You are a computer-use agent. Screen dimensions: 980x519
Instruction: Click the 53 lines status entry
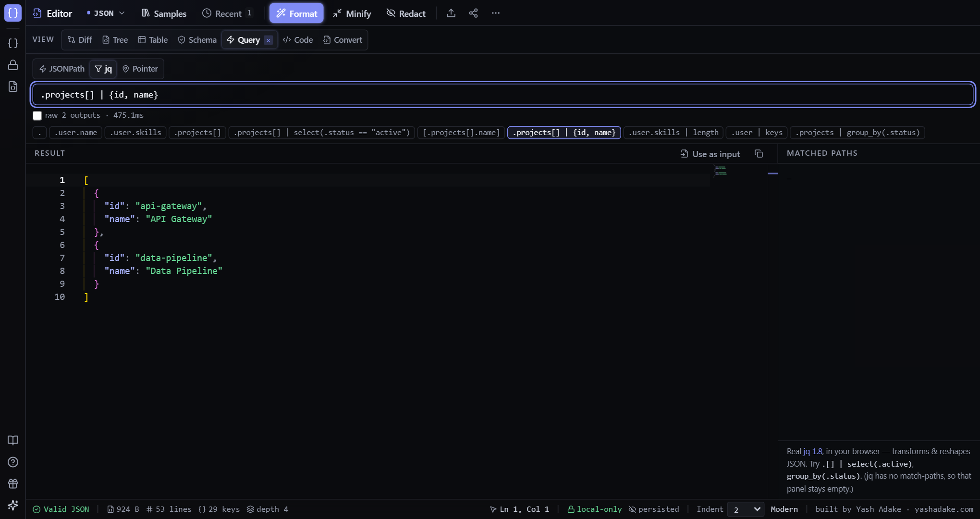click(169, 509)
